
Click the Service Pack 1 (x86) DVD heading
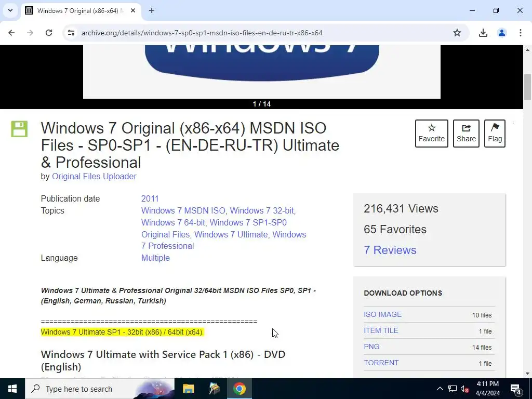tap(163, 361)
